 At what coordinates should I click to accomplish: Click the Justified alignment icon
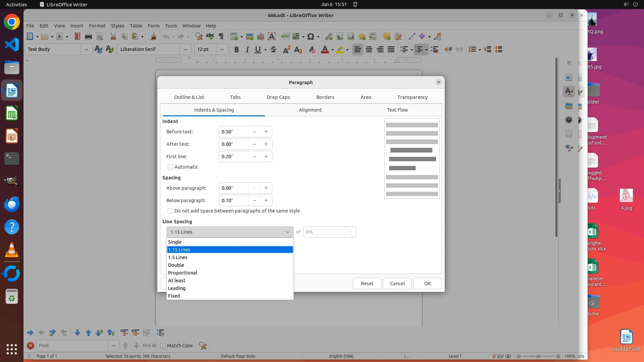coord(391,50)
